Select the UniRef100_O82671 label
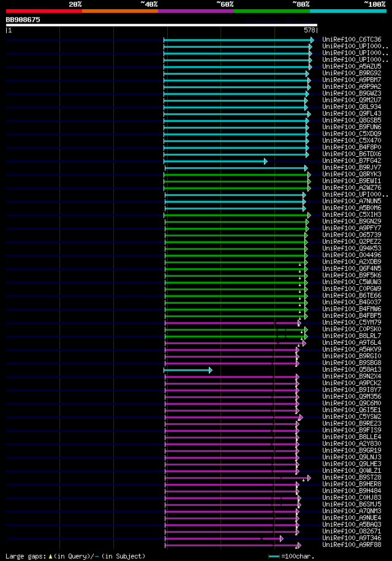 [352, 532]
